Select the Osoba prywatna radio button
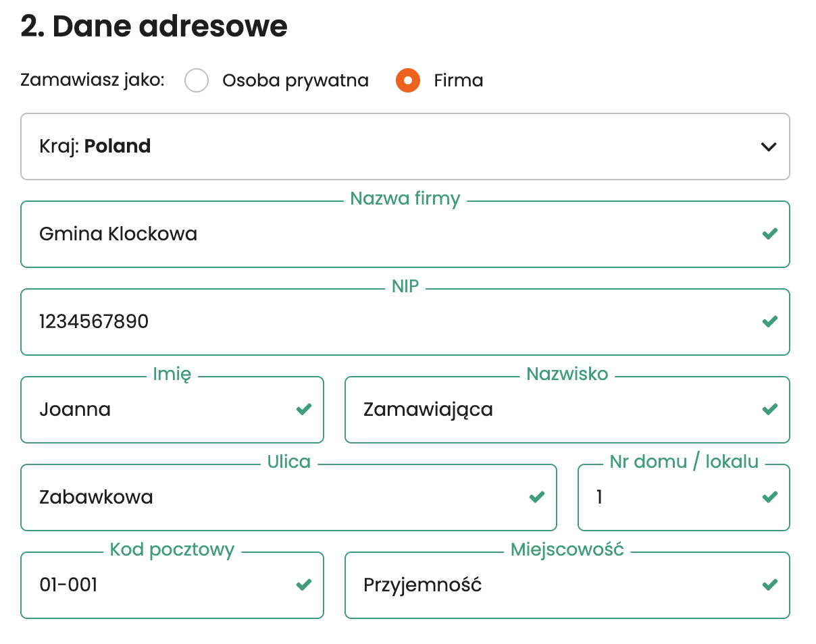This screenshot has height=644, width=816. pos(197,81)
